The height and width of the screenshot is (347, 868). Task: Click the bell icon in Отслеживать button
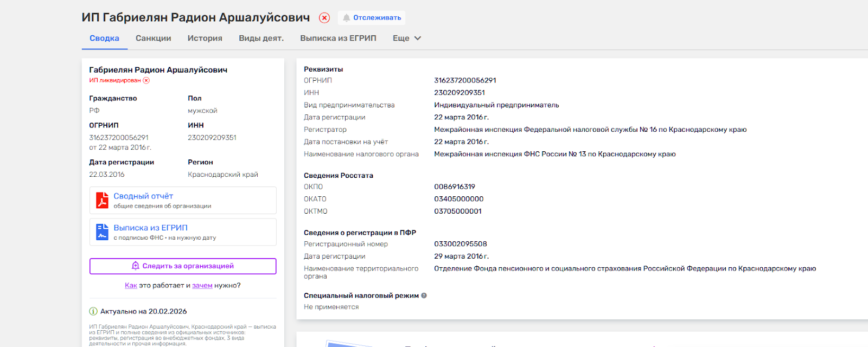tap(346, 18)
